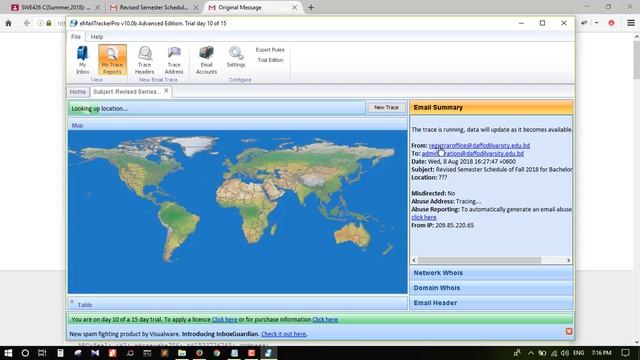Open the ENG language indicator
This screenshot has width=640, height=360.
578,353
